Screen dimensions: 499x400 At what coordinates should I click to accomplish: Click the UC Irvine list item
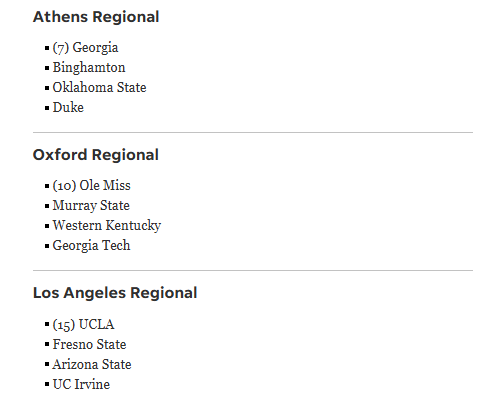tap(81, 384)
